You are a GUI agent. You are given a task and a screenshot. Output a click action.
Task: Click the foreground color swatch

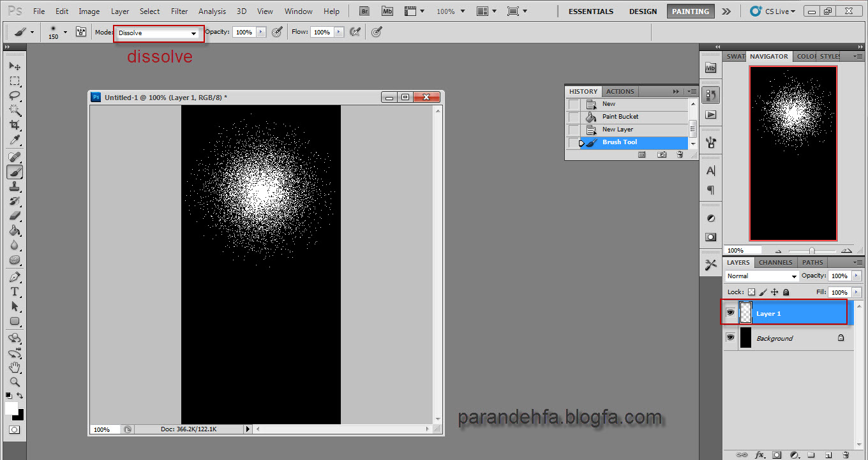point(11,408)
